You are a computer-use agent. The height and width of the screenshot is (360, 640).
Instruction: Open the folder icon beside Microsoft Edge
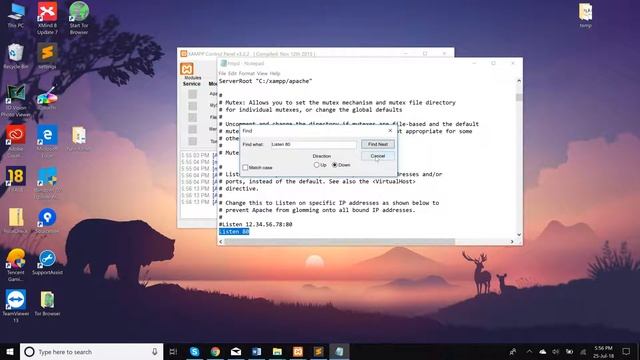79,139
